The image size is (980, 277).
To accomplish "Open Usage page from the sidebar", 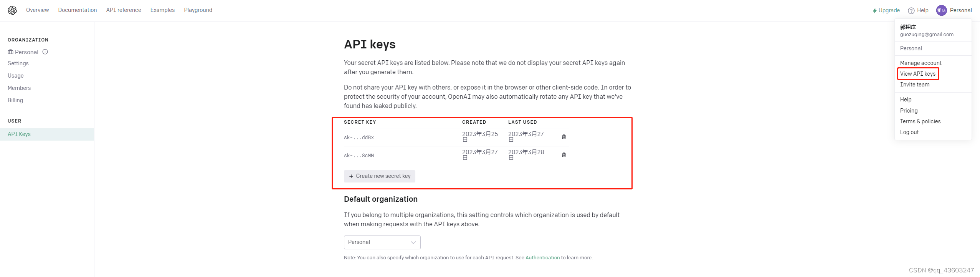I will click(16, 76).
